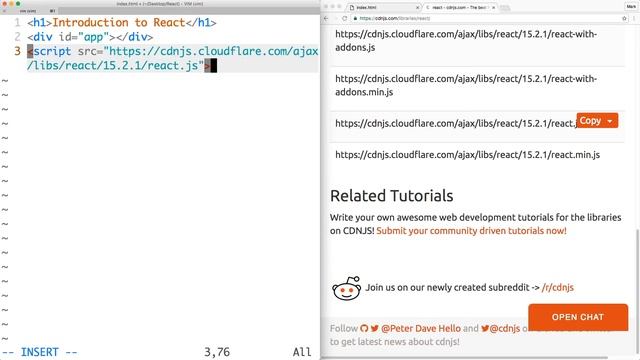Image resolution: width=640 pixels, height=360 pixels.
Task: Close the react - cdnjs.com browser tab
Action: tap(493, 7)
